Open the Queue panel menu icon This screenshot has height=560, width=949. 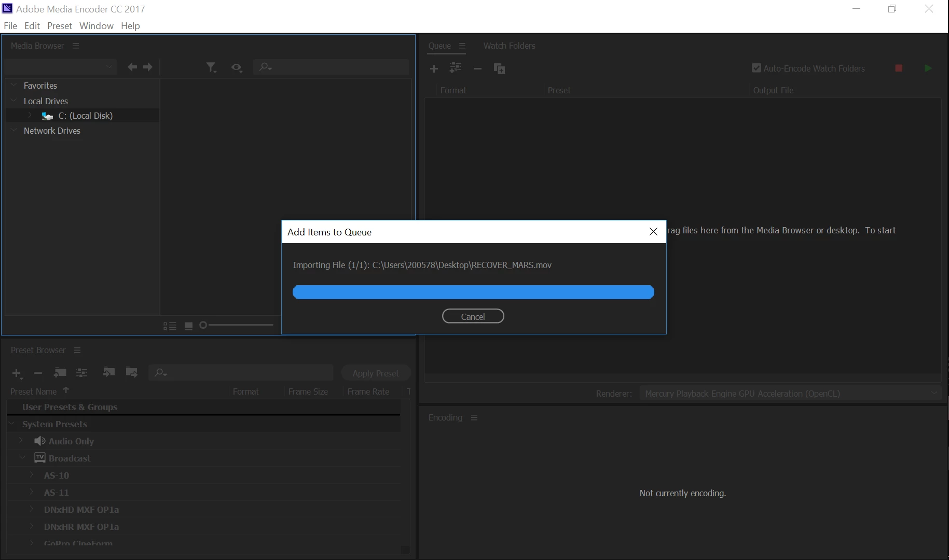(x=462, y=46)
